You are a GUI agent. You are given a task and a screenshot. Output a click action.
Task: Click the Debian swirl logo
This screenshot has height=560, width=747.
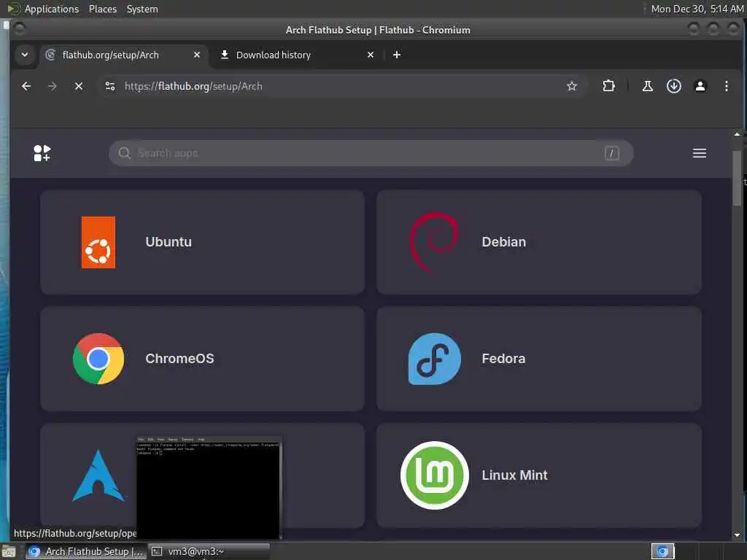click(x=434, y=242)
